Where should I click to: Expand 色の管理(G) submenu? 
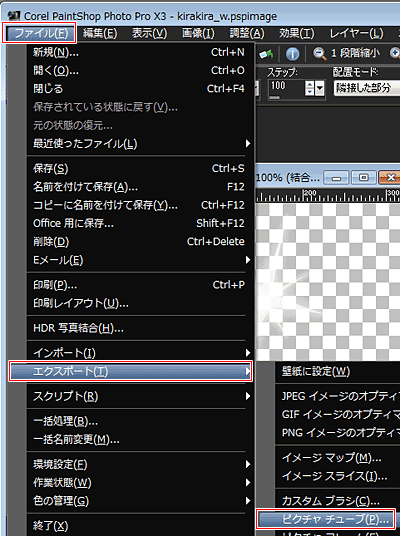point(139,501)
